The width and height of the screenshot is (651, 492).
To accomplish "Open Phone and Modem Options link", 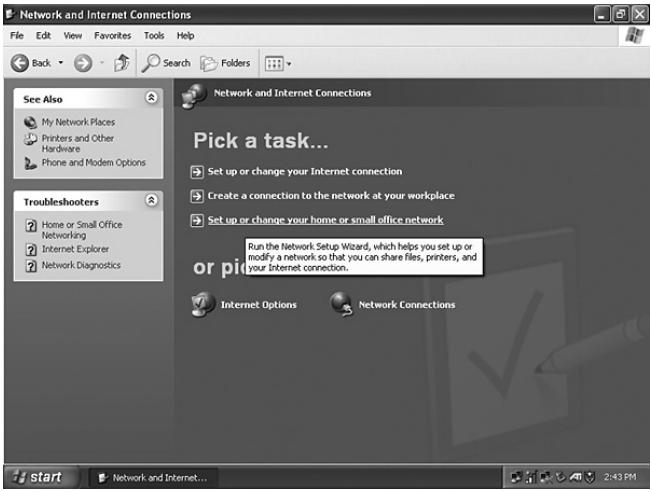I will 93,162.
